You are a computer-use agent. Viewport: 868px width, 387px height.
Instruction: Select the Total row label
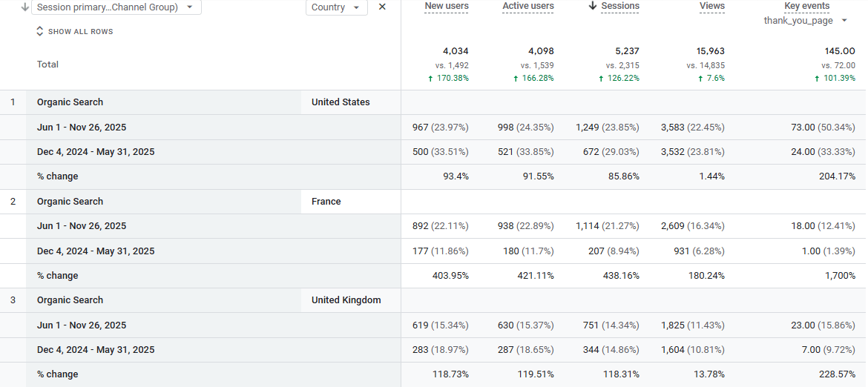coord(47,64)
